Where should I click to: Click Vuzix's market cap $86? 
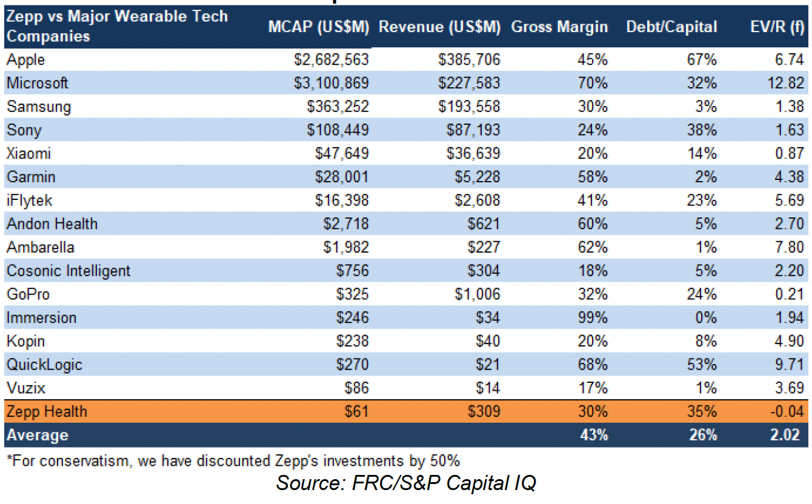pyautogui.click(x=356, y=388)
